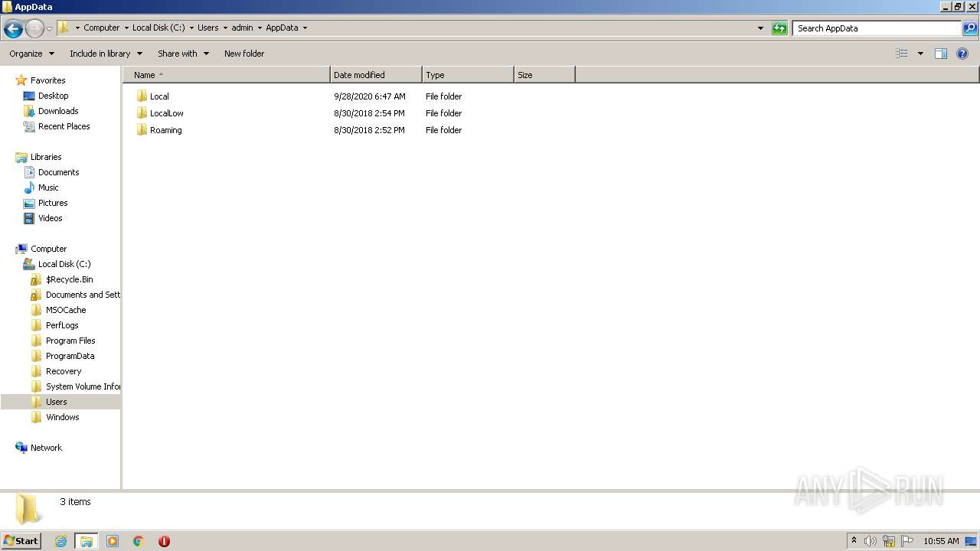Sort by Name column header

coord(227,75)
